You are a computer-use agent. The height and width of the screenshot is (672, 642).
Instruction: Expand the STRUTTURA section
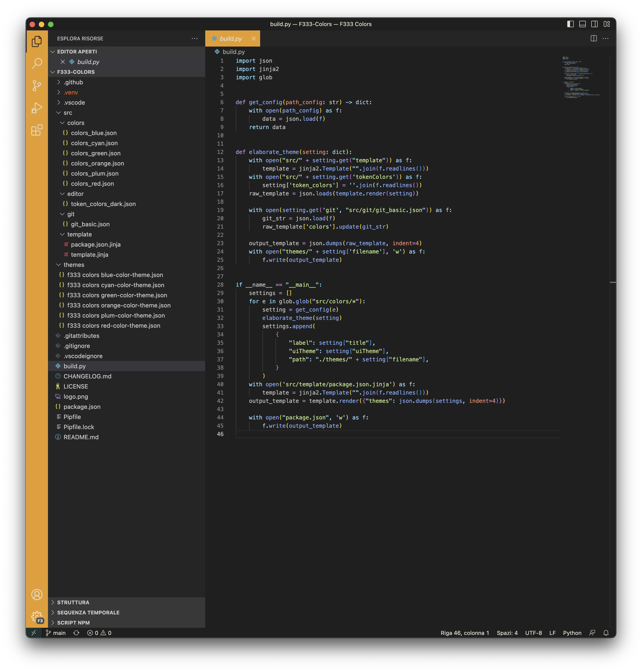point(73,602)
